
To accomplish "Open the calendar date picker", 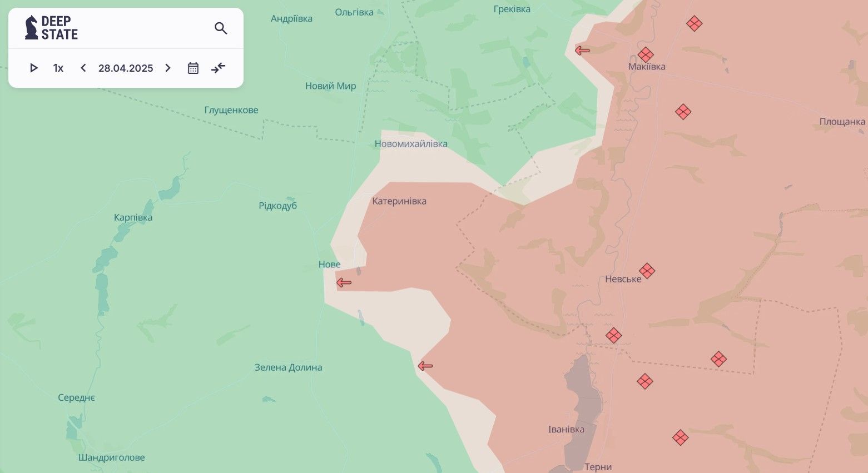I will pyautogui.click(x=193, y=68).
